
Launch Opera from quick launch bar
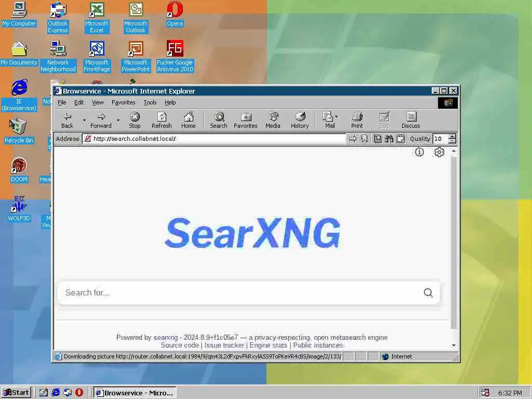pyautogui.click(x=79, y=392)
